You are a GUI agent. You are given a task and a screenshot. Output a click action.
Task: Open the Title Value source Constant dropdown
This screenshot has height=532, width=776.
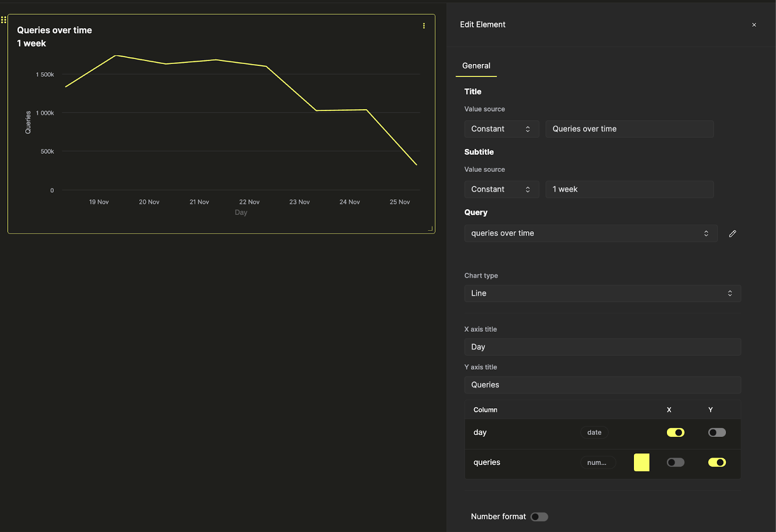click(x=501, y=129)
